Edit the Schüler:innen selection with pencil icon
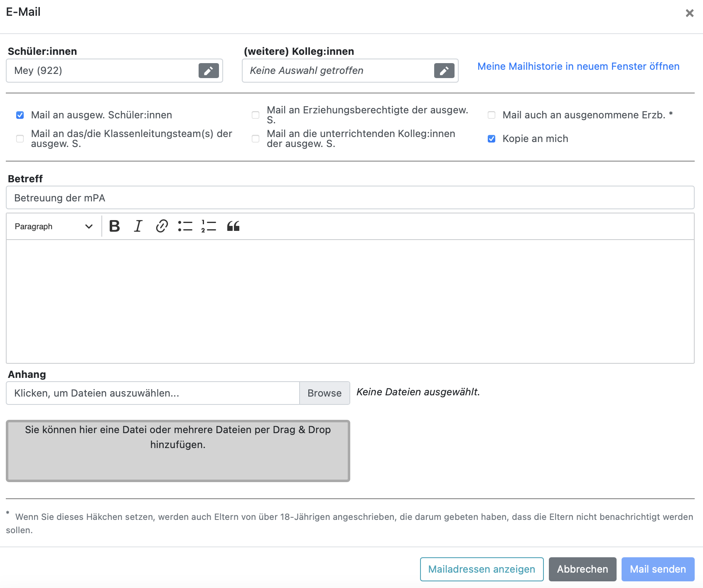 point(209,71)
